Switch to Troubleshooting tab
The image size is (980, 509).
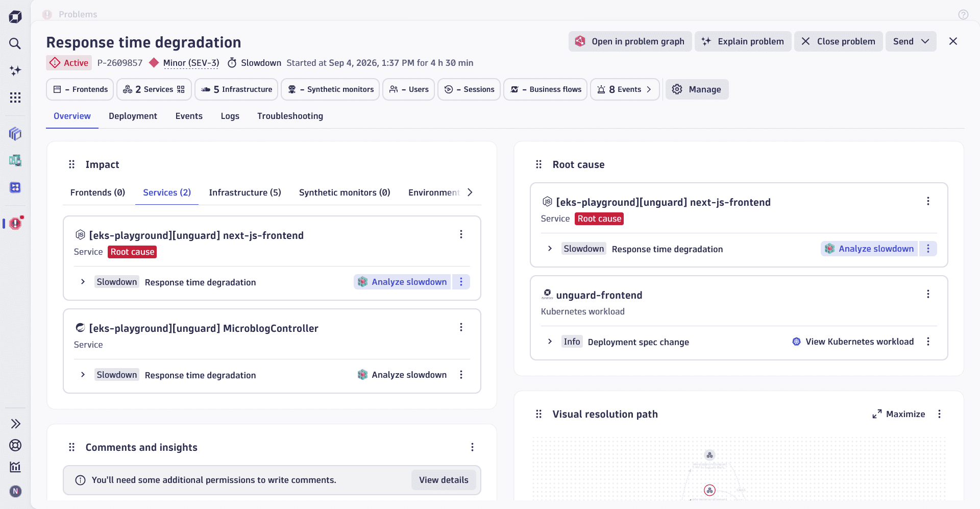[290, 116]
